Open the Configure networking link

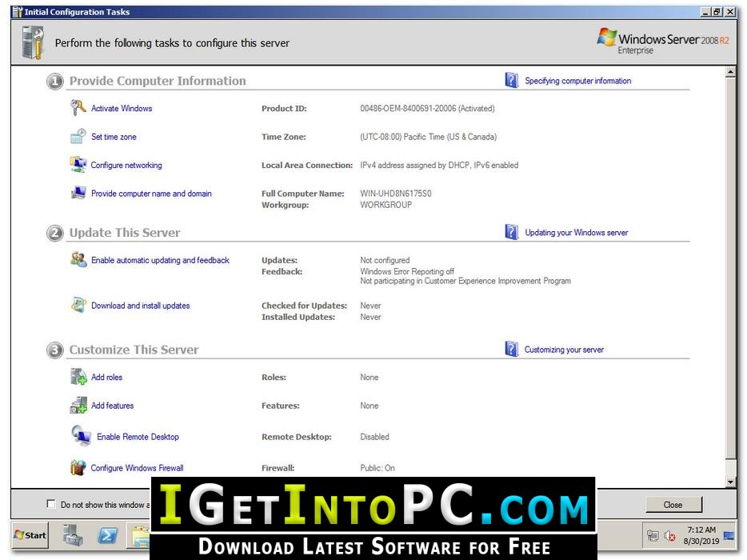coord(126,165)
